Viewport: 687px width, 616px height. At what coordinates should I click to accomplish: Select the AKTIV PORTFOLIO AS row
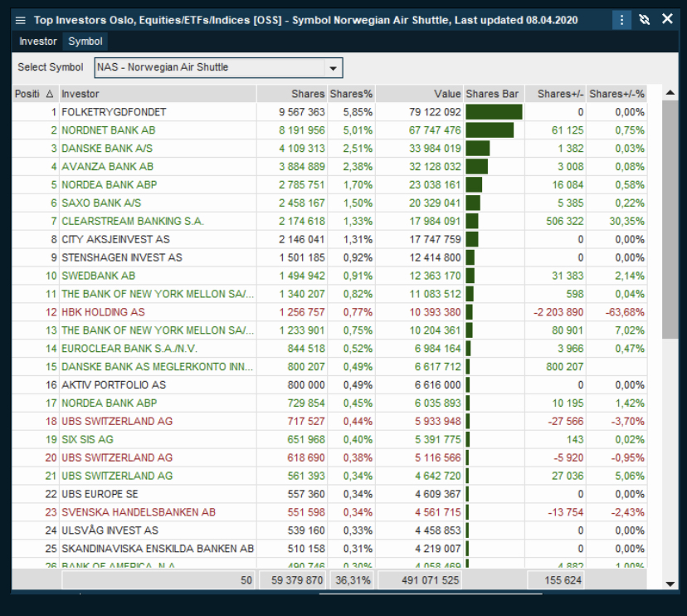pos(329,385)
